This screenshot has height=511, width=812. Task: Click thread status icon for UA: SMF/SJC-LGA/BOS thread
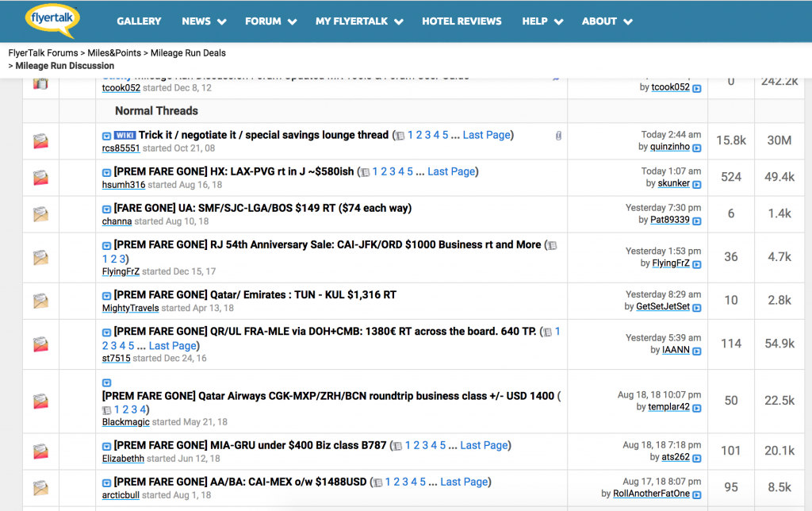(x=41, y=214)
